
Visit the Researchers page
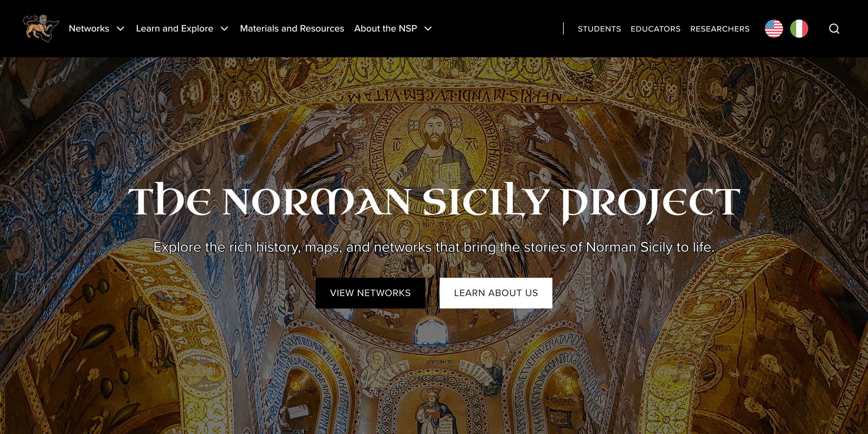pos(720,29)
